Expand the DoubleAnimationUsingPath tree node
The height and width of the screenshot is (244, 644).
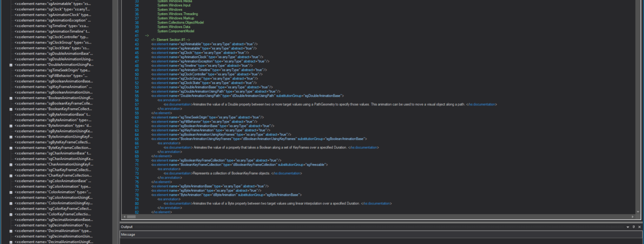[11, 64]
